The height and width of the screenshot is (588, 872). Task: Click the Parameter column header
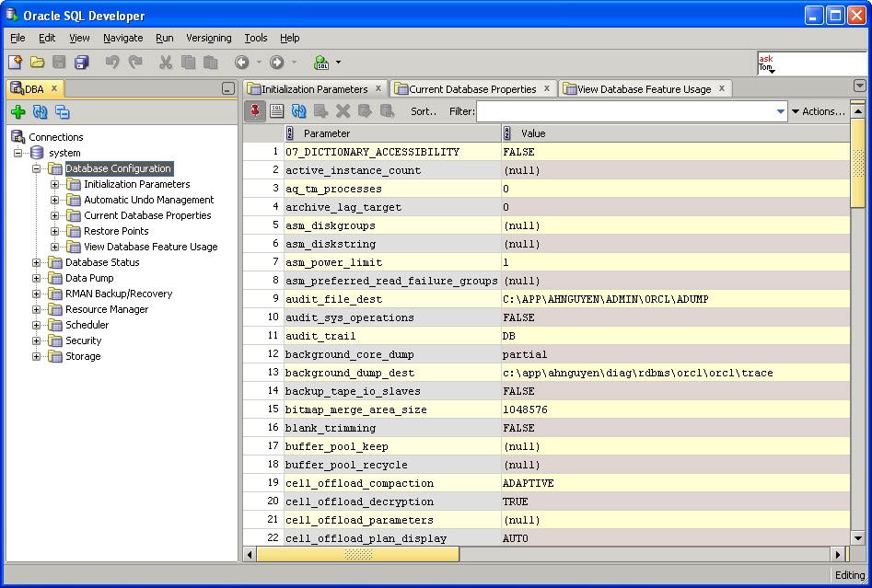327,133
